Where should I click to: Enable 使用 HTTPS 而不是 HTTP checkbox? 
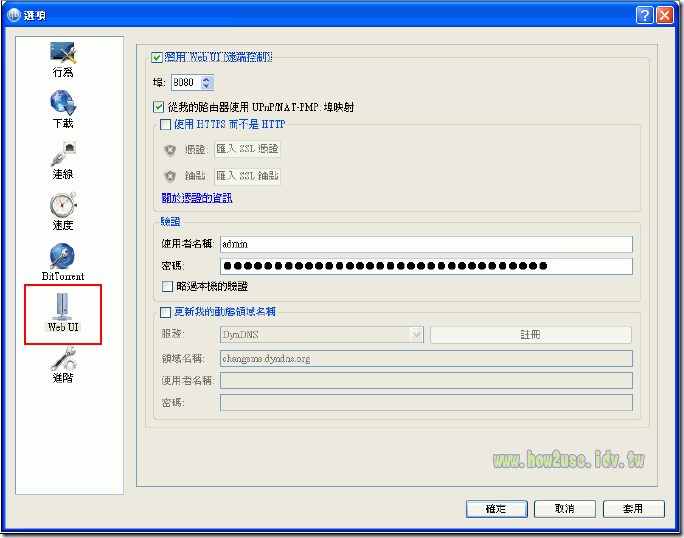coord(166,125)
